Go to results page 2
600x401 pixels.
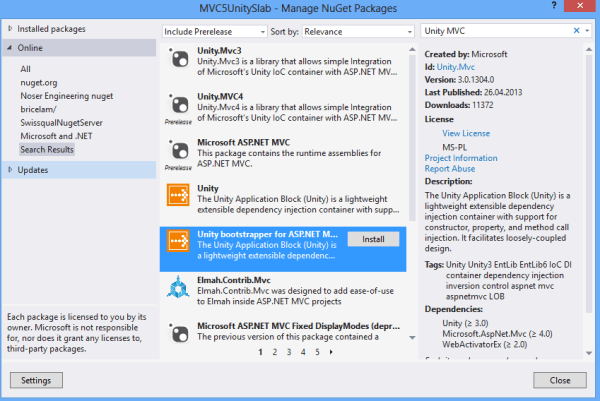[274, 352]
